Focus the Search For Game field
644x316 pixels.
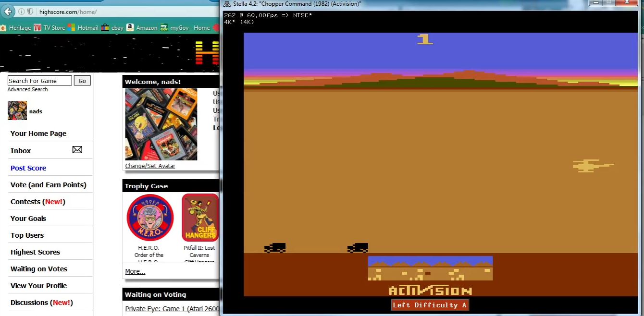(x=39, y=81)
